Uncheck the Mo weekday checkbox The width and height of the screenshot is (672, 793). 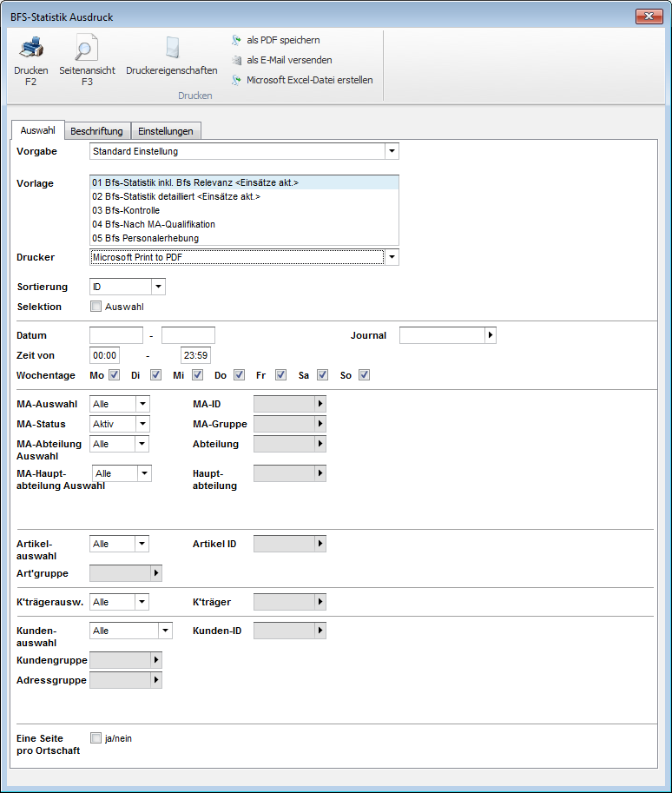tap(115, 375)
